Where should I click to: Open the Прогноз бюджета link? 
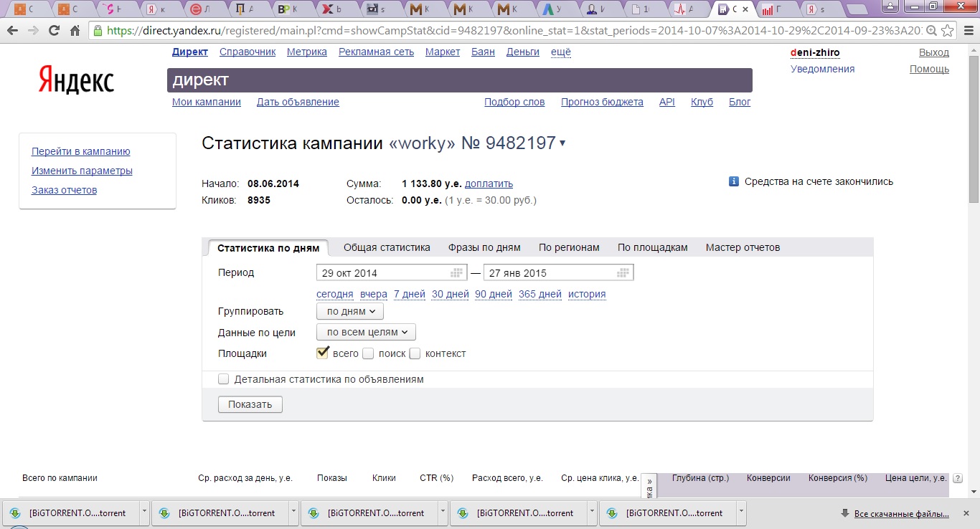602,102
